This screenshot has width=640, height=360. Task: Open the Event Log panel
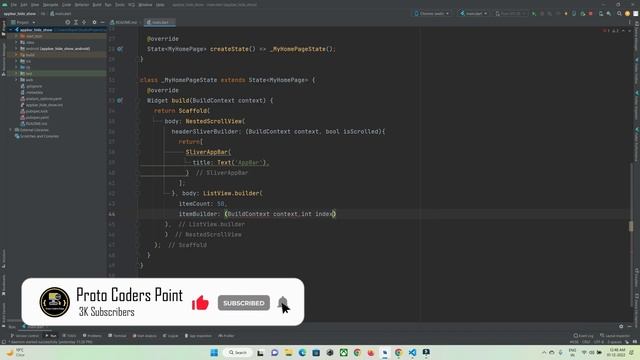click(583, 336)
